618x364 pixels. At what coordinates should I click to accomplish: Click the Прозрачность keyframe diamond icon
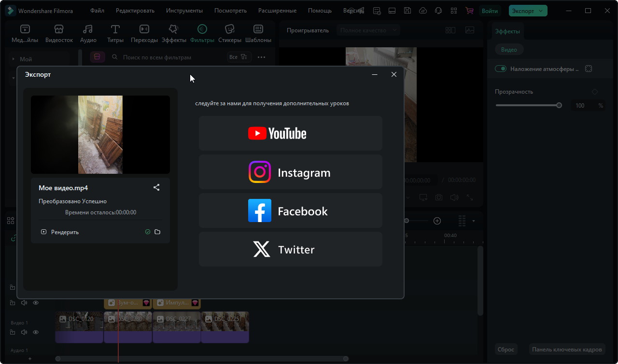click(x=595, y=91)
